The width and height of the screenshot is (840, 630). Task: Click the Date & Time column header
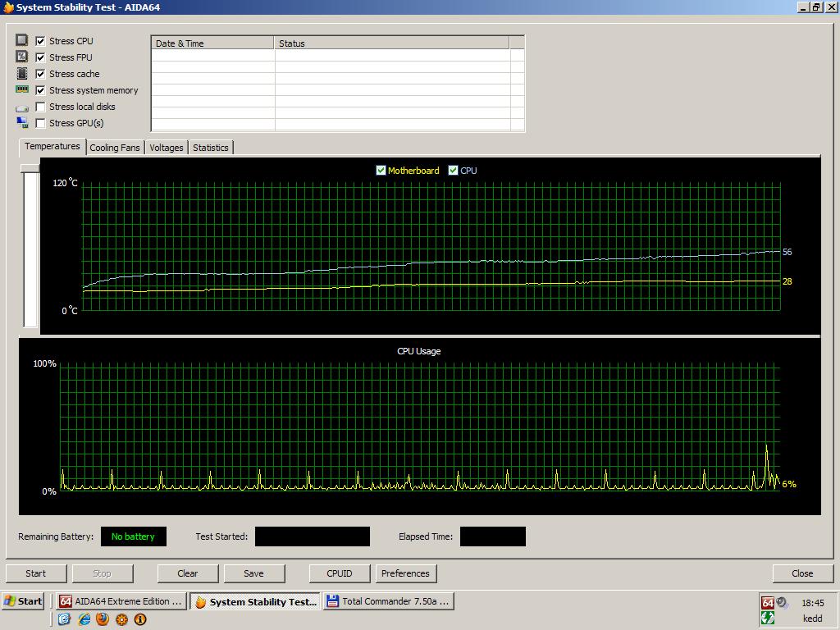[212, 43]
